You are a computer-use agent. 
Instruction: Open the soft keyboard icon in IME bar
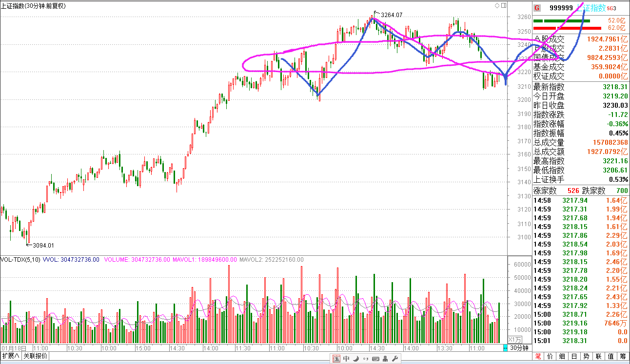[375, 360]
